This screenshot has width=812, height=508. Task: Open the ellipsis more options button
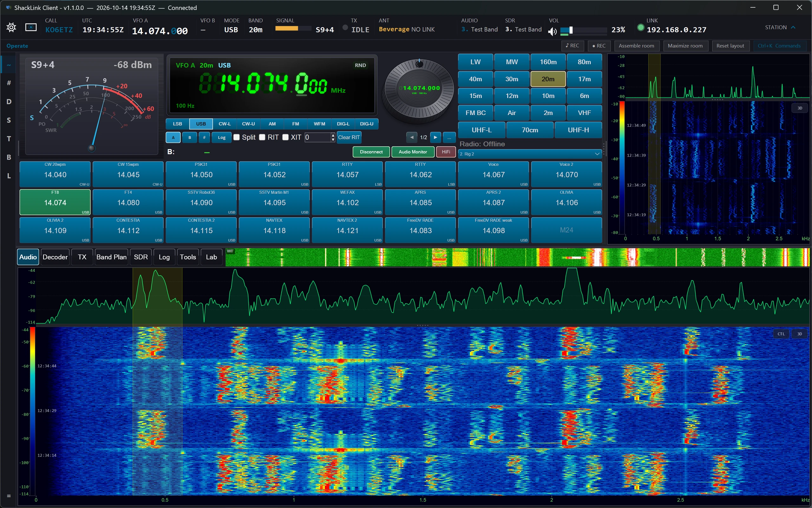449,137
